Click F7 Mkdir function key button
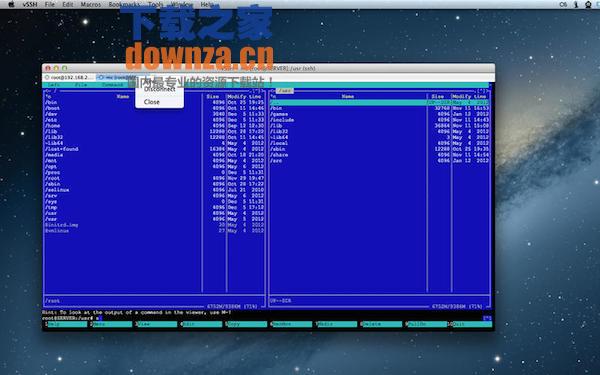Screen dimensions: 600x375 [x=336, y=324]
